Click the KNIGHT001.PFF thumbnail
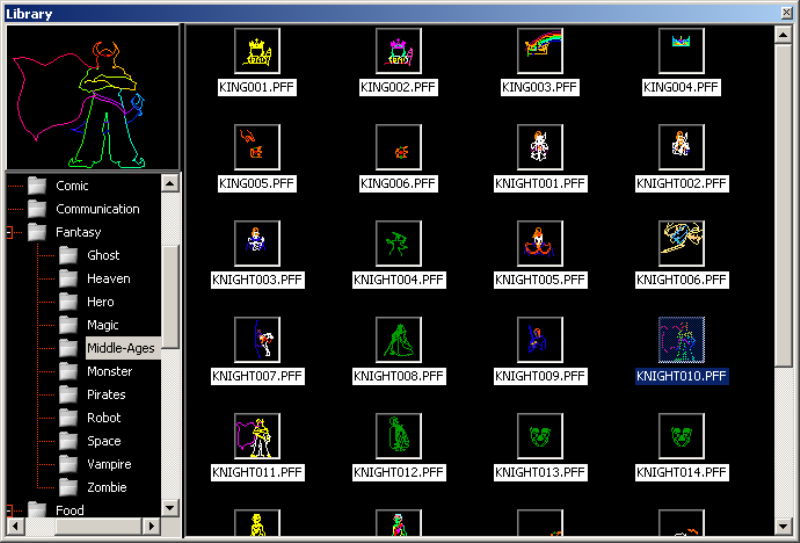Screen dimensions: 800x543 click(x=540, y=147)
